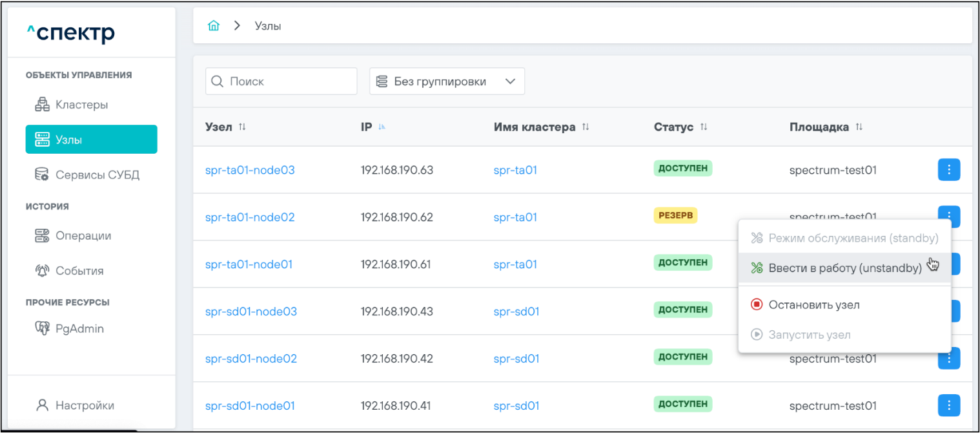Viewport: 980px width, 433px height.
Task: Open the События notifications page
Action: tap(79, 271)
